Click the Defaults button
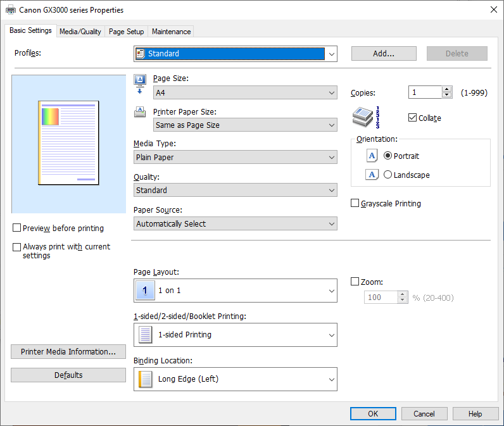This screenshot has width=504, height=426. (x=68, y=375)
